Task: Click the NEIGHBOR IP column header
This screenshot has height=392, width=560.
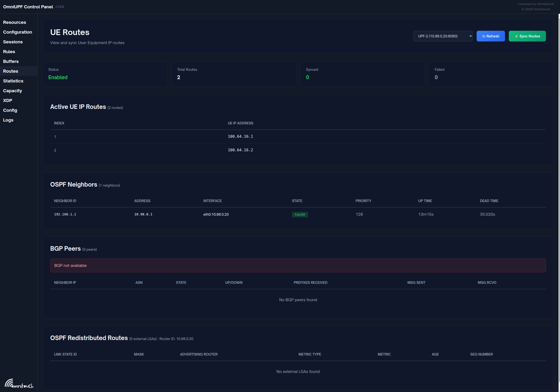Action: pyautogui.click(x=65, y=282)
